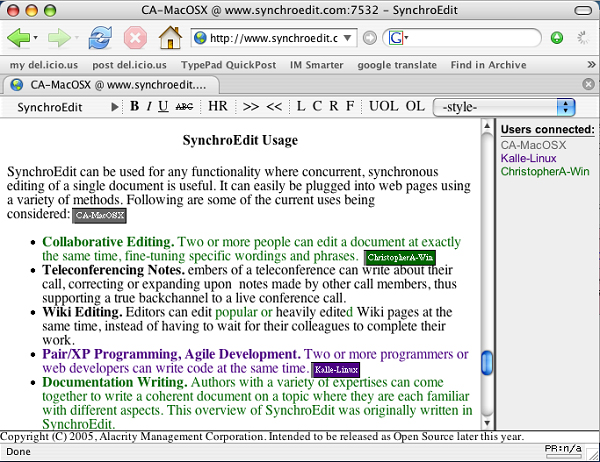Increase indent with >> button
600x462 pixels.
[251, 106]
